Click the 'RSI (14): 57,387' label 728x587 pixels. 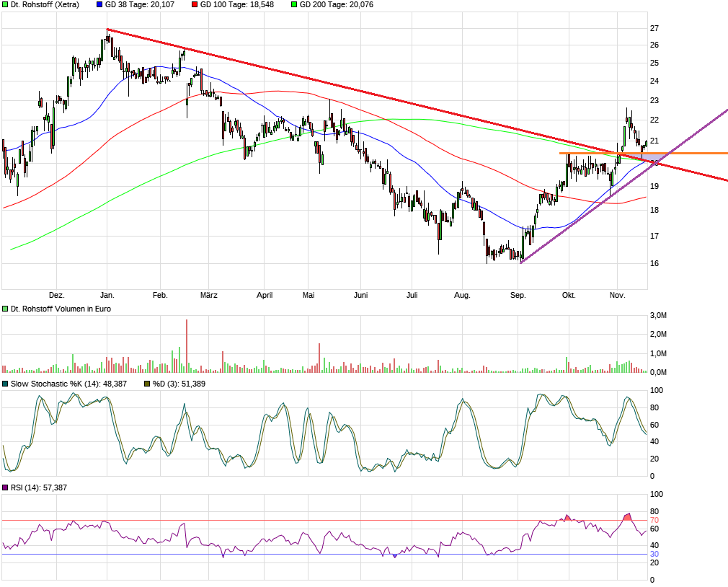pyautogui.click(x=38, y=487)
